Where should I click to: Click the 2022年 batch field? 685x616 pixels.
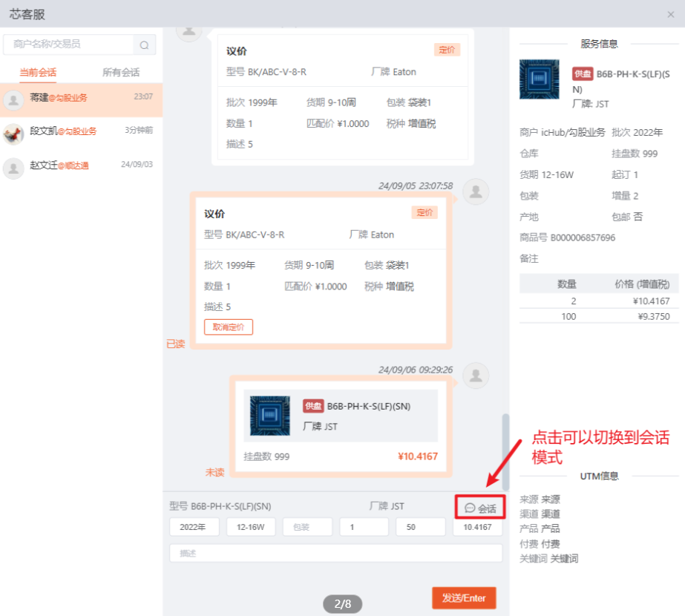pos(194,527)
